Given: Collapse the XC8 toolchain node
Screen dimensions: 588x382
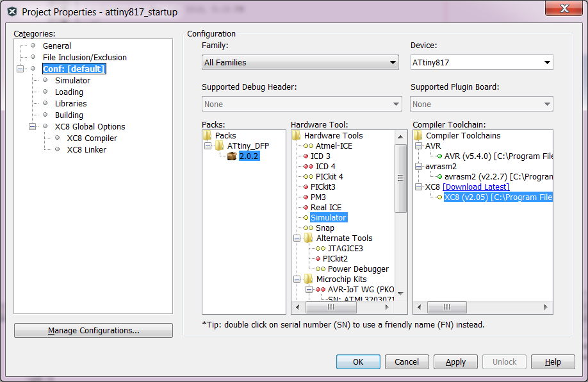Looking at the screenshot, I should click(x=419, y=187).
